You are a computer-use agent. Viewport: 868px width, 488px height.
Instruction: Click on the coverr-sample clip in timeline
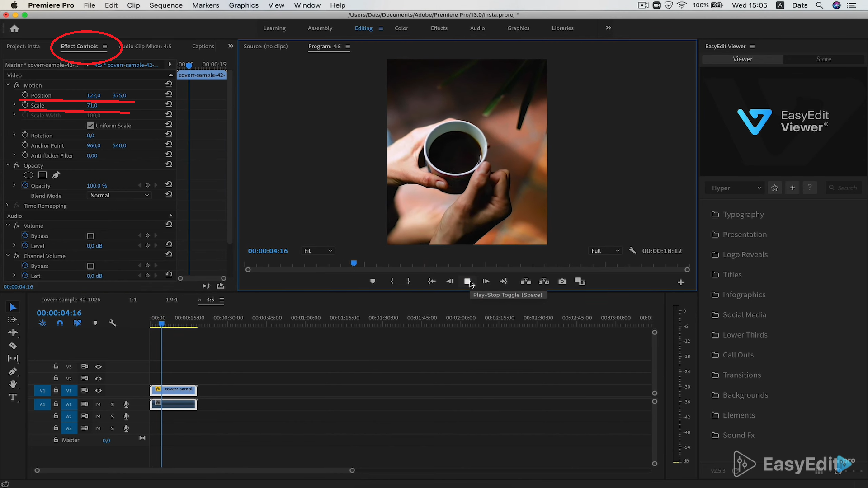pyautogui.click(x=174, y=389)
